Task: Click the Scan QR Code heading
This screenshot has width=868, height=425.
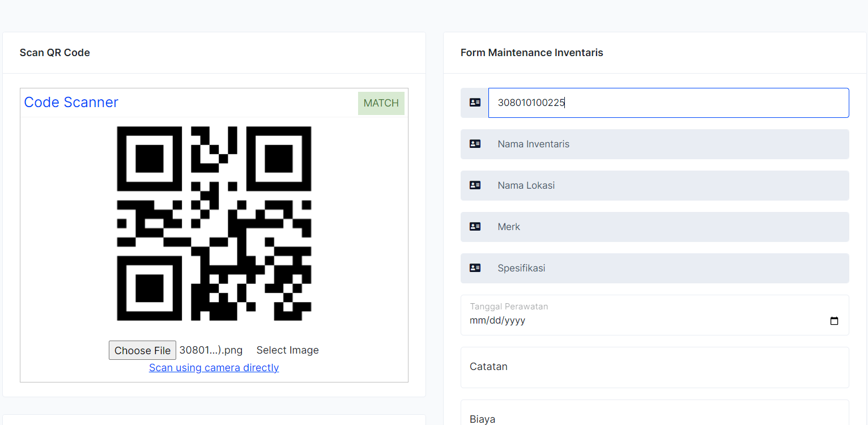Action: coord(55,53)
